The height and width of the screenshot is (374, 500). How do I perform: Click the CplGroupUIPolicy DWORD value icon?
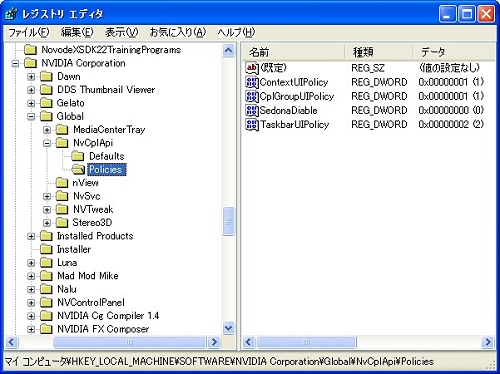coord(252,96)
